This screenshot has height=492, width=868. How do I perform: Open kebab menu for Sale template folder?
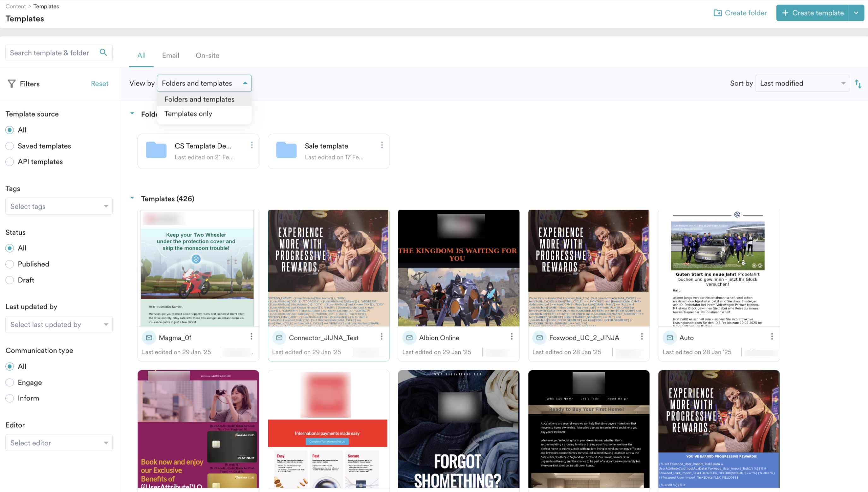(382, 145)
